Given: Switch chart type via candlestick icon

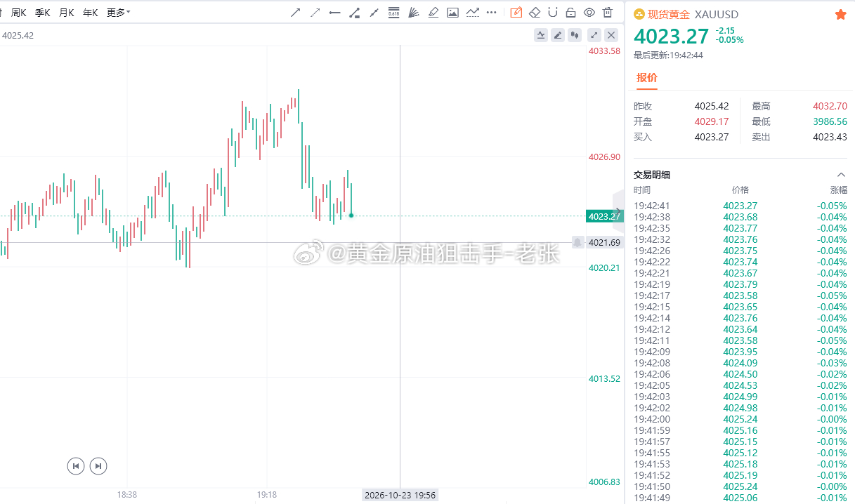Looking at the screenshot, I should (575, 34).
